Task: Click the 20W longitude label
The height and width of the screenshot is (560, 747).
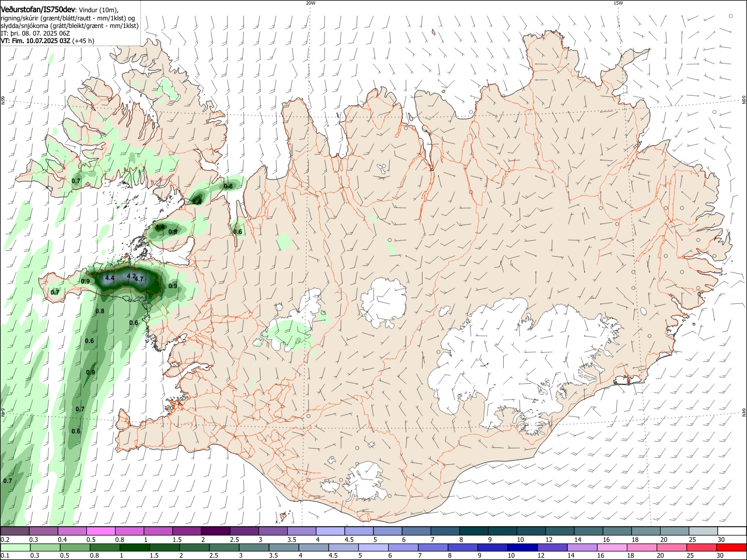Action: point(310,3)
